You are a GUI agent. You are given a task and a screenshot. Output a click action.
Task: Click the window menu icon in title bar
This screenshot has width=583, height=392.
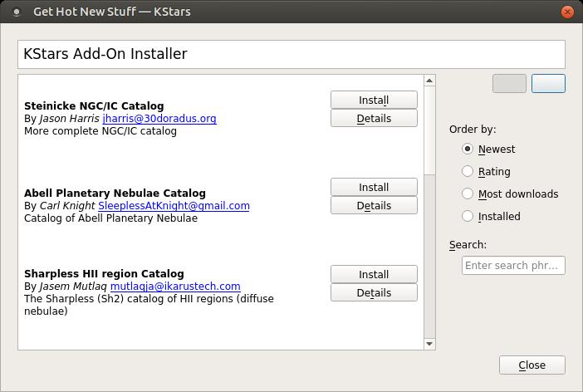[x=17, y=12]
